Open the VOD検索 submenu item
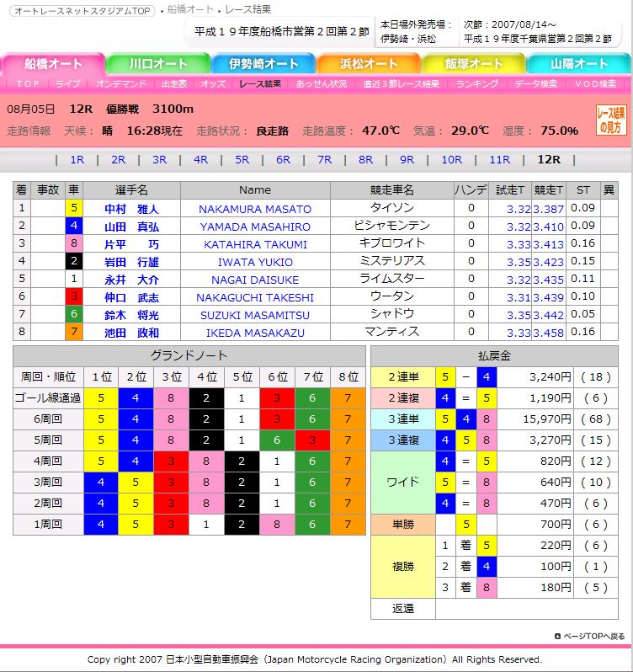This screenshot has height=672, width=633. tap(595, 83)
